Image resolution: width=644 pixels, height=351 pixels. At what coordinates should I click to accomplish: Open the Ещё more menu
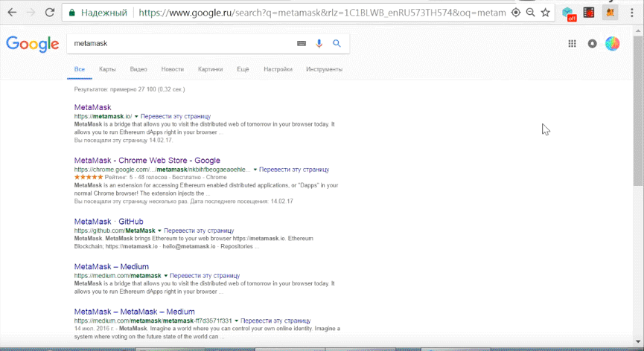[x=243, y=69]
